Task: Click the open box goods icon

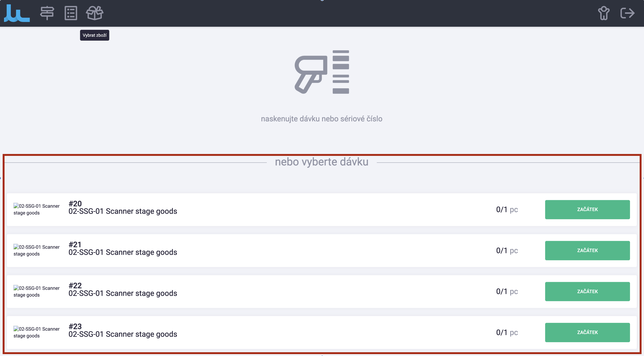Action: [94, 13]
